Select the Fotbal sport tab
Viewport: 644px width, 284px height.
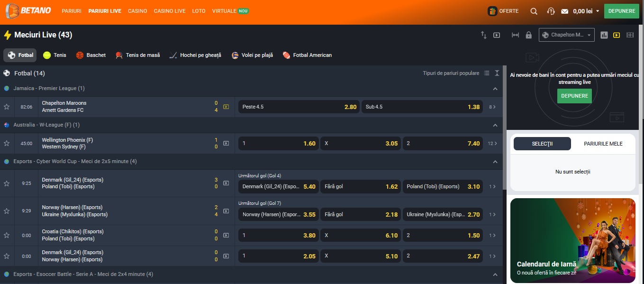20,55
